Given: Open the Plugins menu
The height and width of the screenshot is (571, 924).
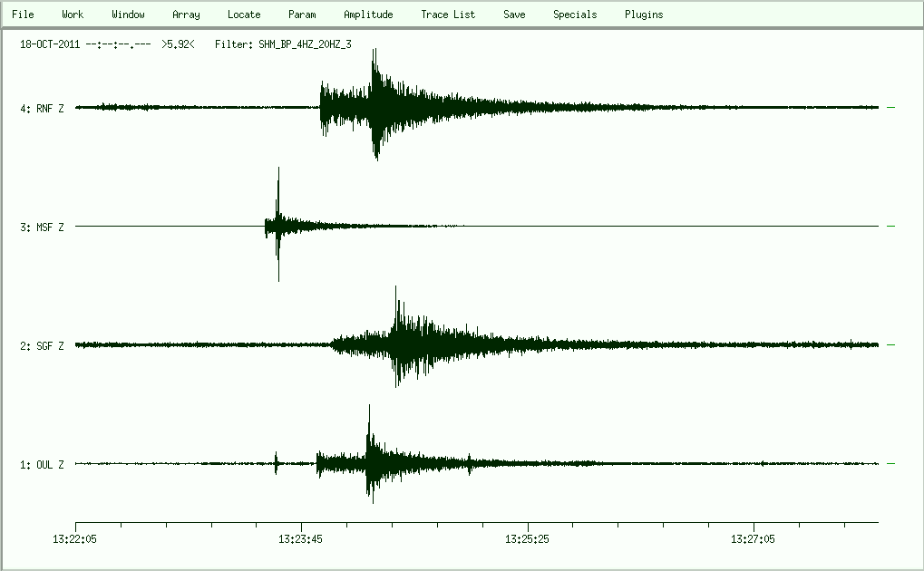Looking at the screenshot, I should [x=644, y=15].
